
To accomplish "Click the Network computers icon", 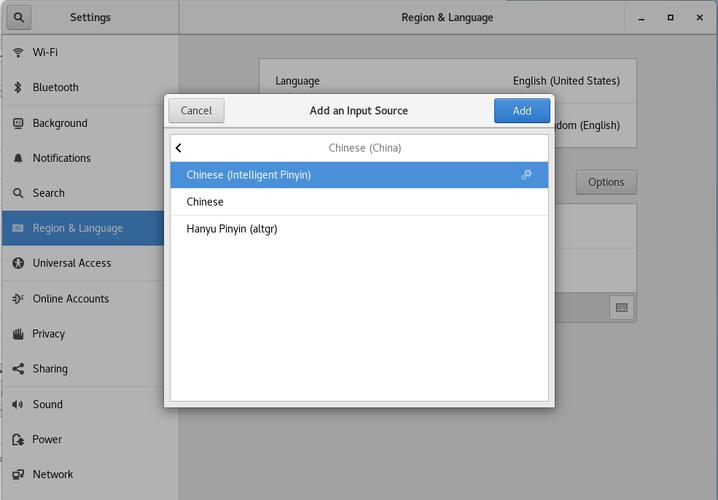I will point(18,474).
